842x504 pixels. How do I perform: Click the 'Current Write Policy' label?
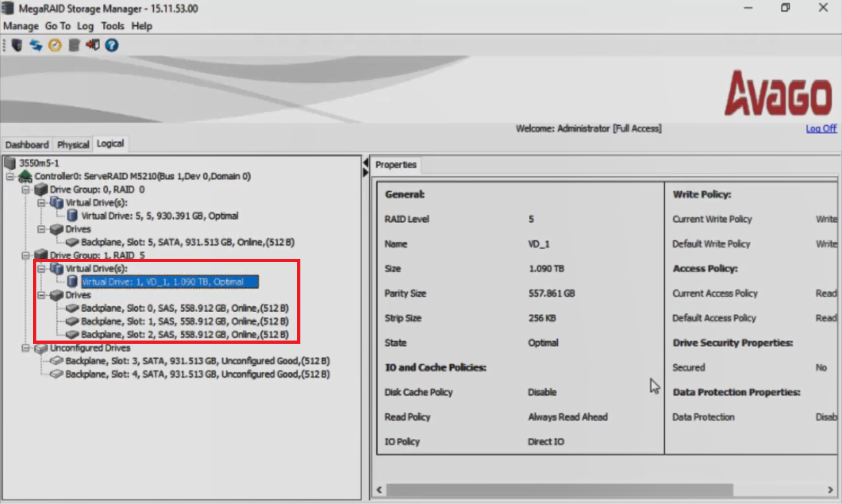point(712,219)
